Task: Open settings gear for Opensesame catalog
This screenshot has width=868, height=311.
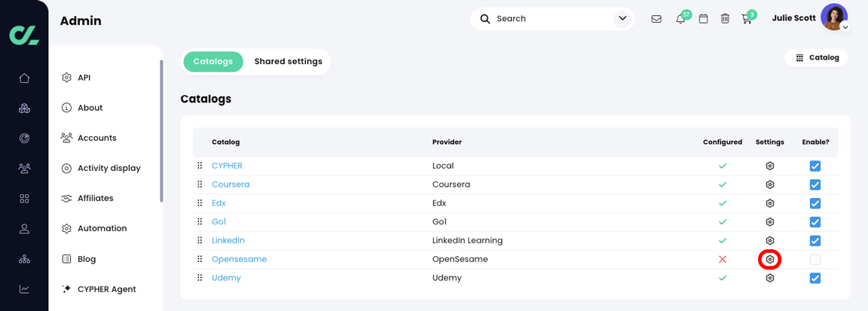Action: click(x=769, y=259)
